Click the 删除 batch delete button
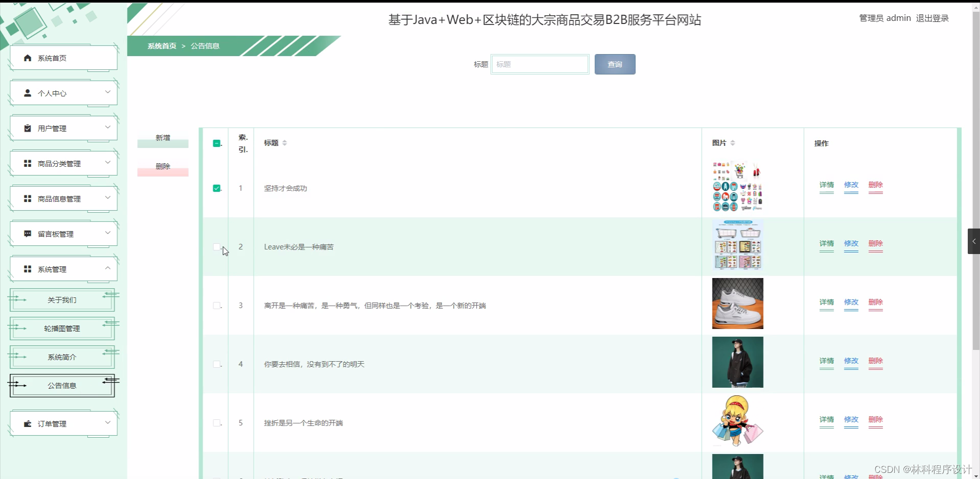Viewport: 980px width, 479px height. tap(163, 167)
